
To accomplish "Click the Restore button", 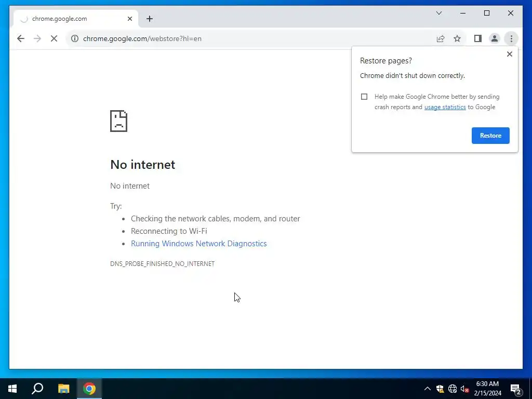I will click(x=490, y=136).
